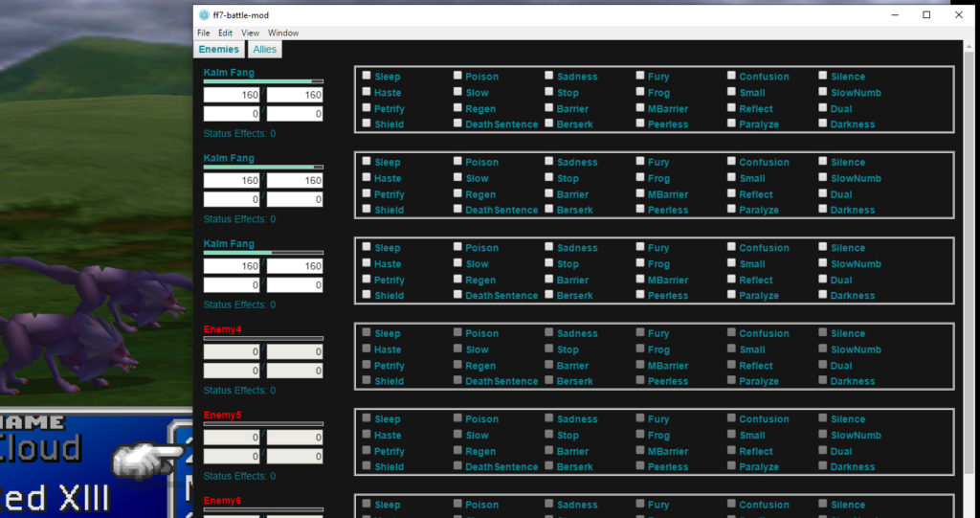The width and height of the screenshot is (980, 518).
Task: Click the ff7-battle-mod app icon in title bar
Action: (204, 15)
